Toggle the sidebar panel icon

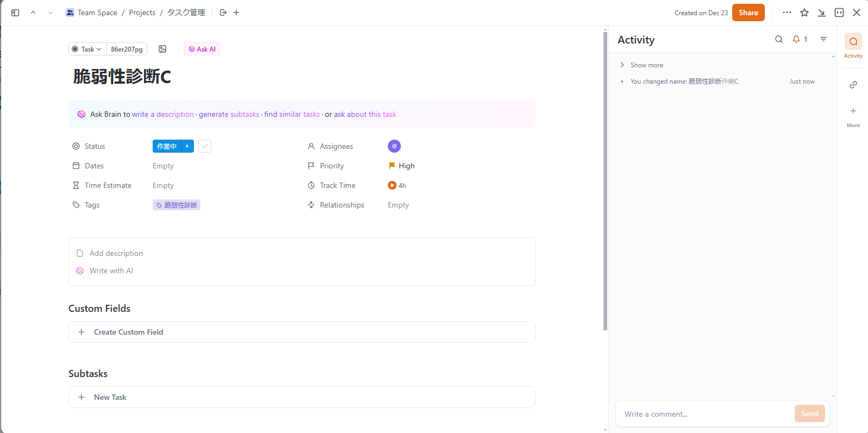[x=15, y=12]
